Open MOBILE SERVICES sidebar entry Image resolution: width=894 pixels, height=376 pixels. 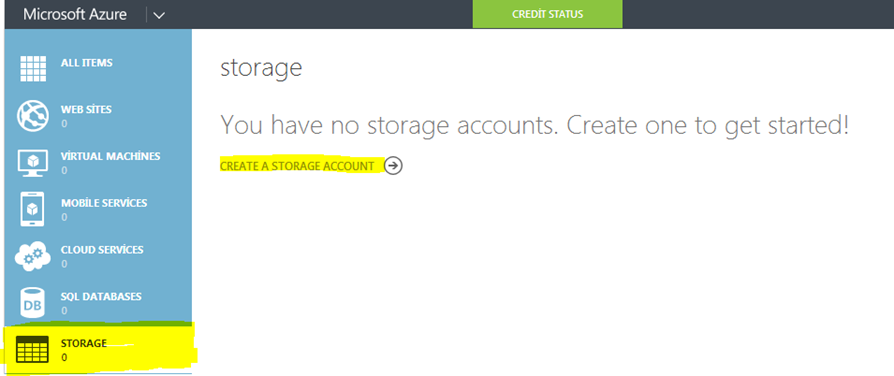[104, 203]
